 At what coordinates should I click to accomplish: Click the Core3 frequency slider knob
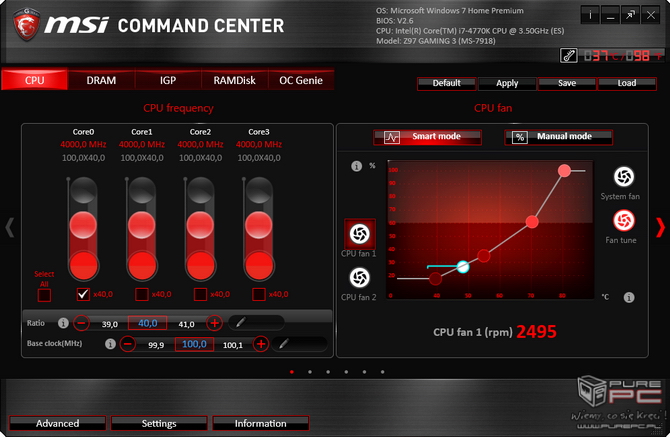(x=259, y=225)
